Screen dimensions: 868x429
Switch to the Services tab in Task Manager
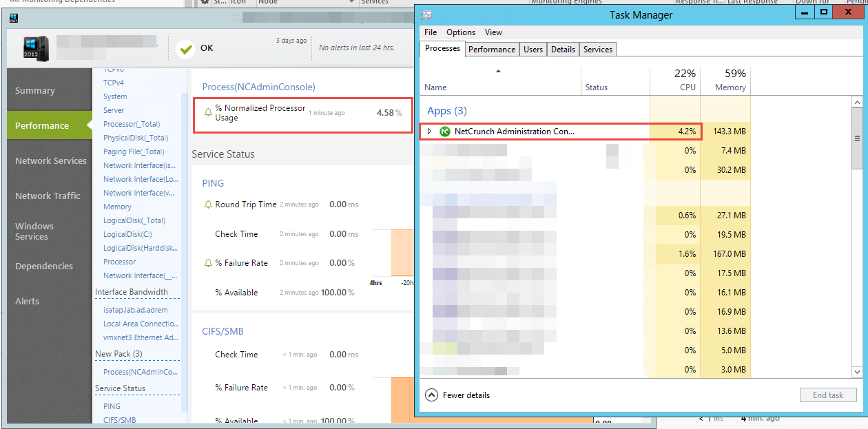[x=598, y=50]
